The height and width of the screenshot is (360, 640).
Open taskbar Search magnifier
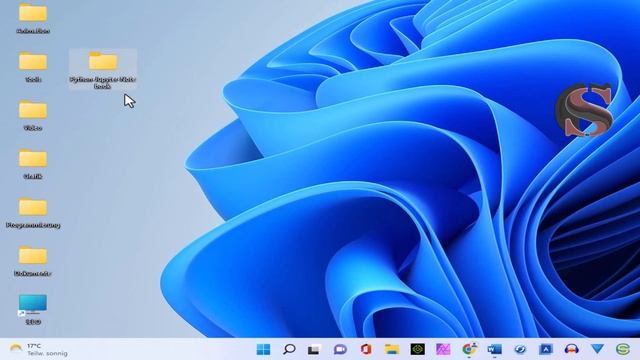(x=289, y=349)
